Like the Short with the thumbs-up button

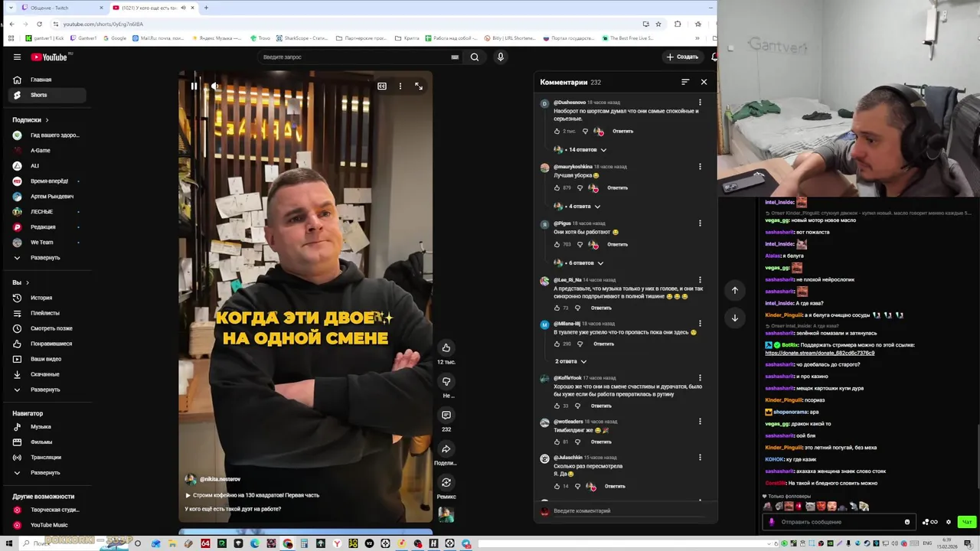[x=446, y=348]
